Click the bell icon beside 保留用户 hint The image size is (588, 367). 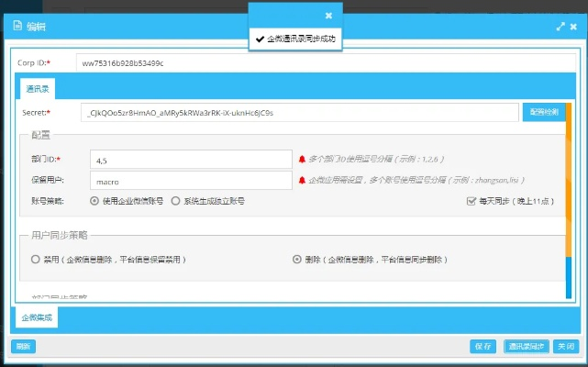302,181
